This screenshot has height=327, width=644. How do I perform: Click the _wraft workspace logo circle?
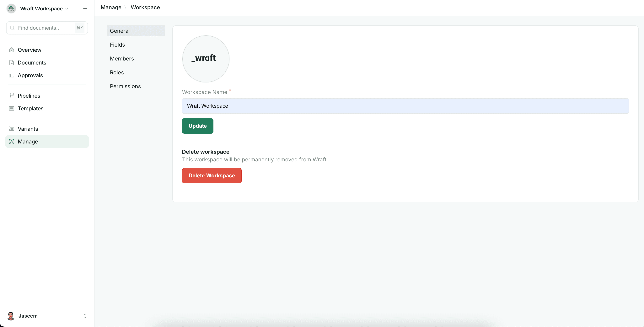pyautogui.click(x=206, y=59)
